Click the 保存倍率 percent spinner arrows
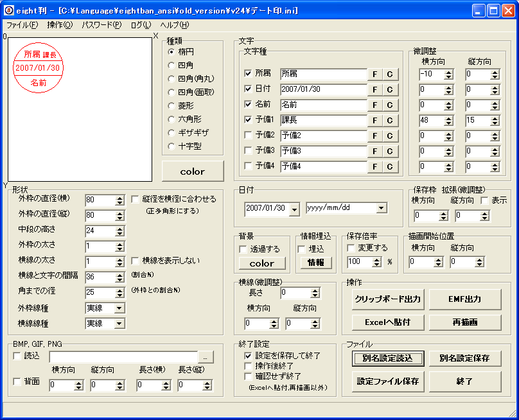Screen dimensions: 519x420 click(376, 262)
